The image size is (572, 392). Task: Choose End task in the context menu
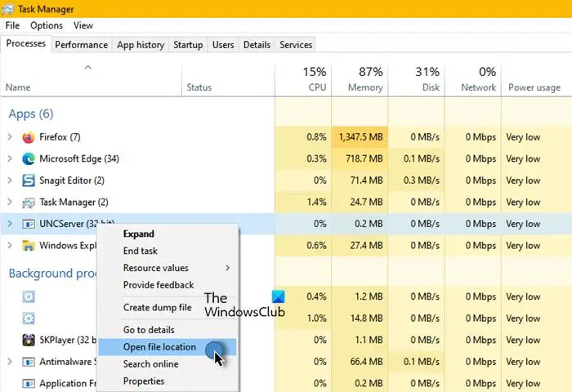(168, 251)
